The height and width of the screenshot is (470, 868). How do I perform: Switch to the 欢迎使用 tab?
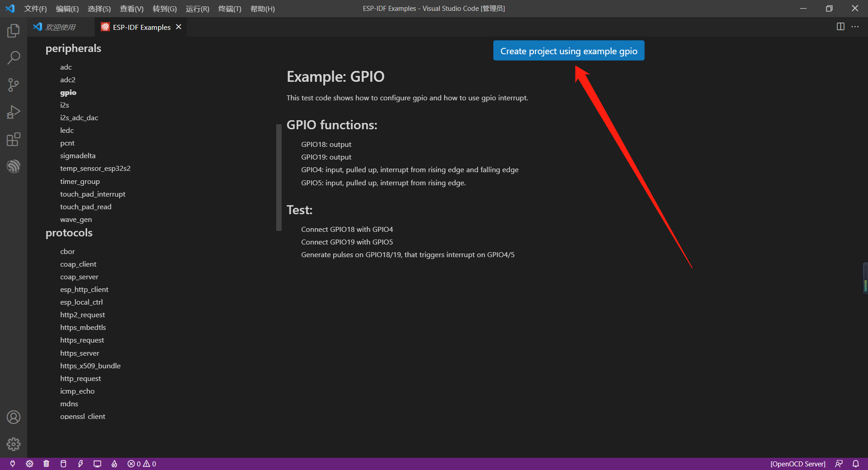pyautogui.click(x=61, y=27)
